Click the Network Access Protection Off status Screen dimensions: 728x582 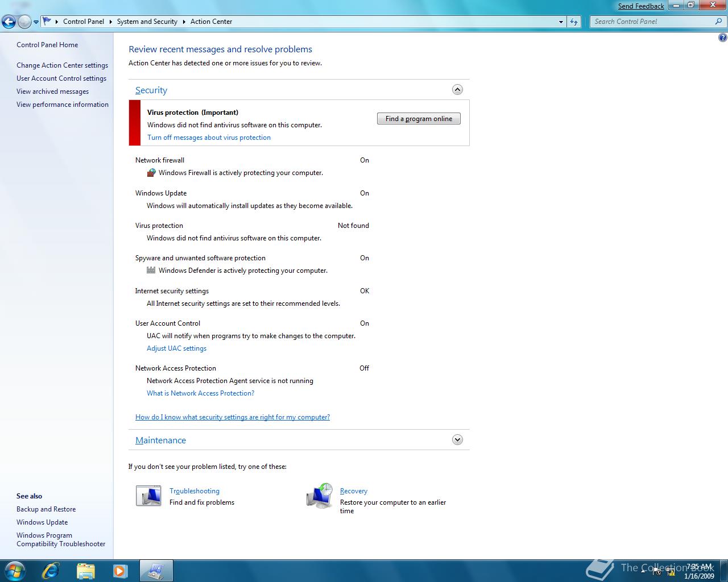coord(364,368)
